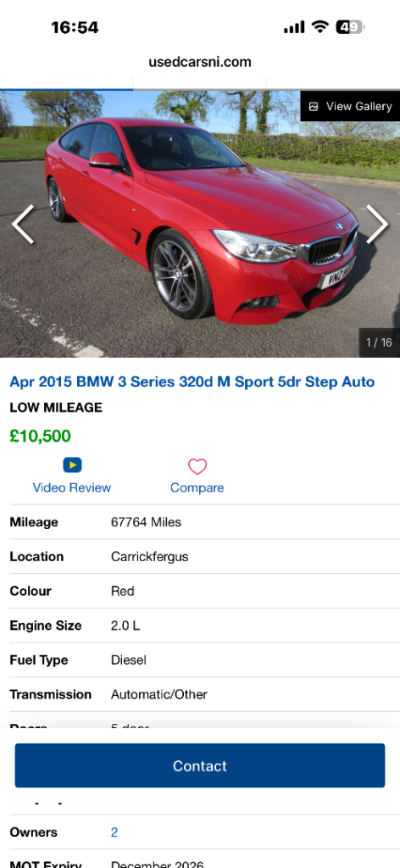The height and width of the screenshot is (868, 400).
Task: Open the View Gallery button
Action: coord(350,106)
